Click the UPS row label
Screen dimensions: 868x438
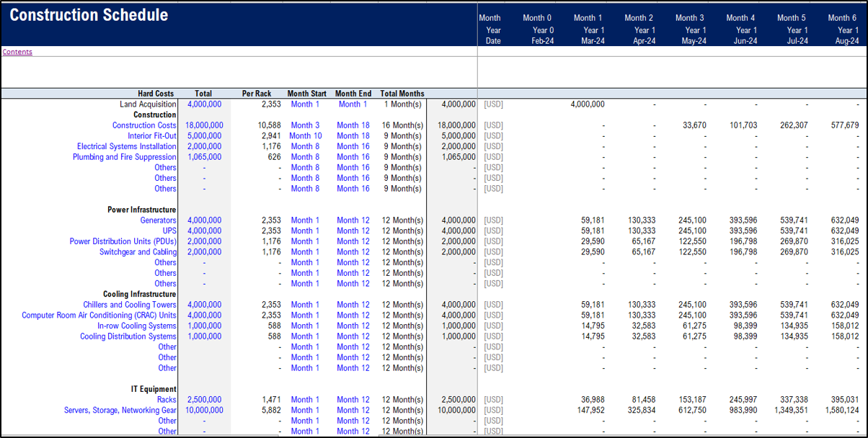[x=169, y=231]
